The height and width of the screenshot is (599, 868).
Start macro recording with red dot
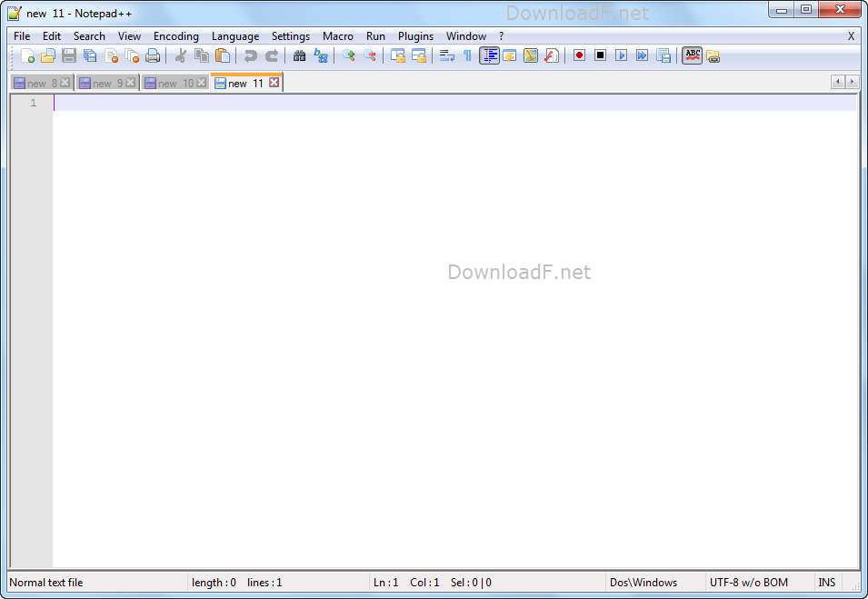tap(579, 55)
